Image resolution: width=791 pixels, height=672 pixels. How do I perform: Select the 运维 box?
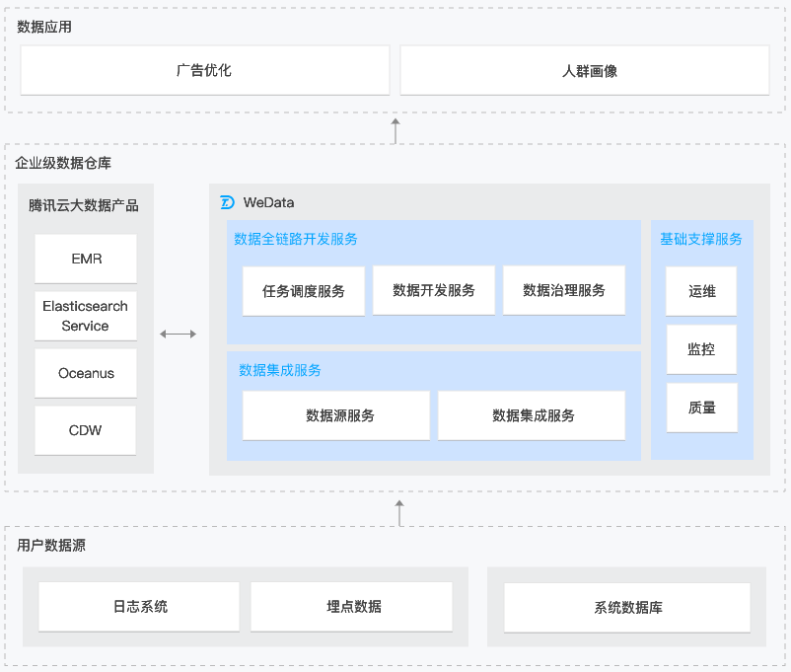701,291
